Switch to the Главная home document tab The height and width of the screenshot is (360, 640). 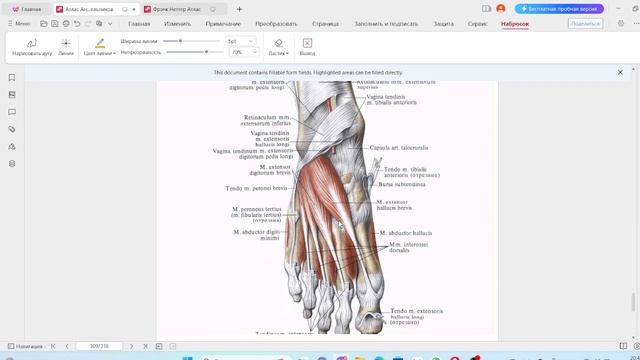pos(27,9)
